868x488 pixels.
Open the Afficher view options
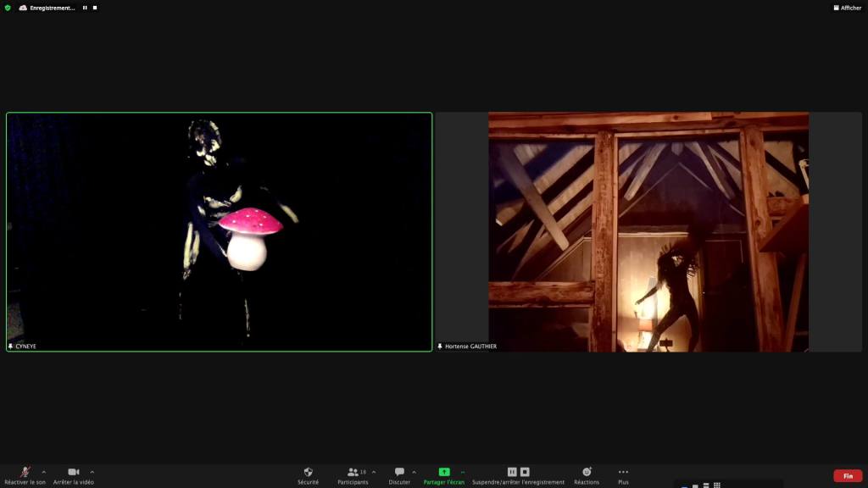click(x=846, y=8)
